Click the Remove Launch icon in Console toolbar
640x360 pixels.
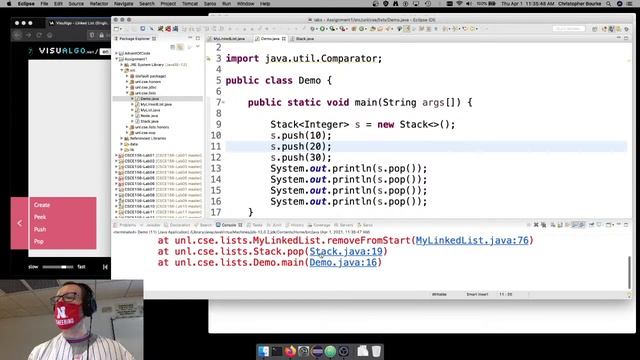536,225
